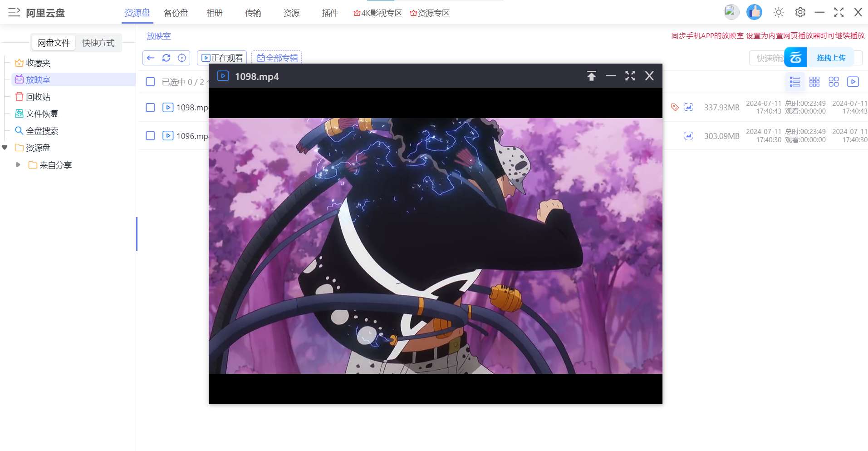868x451 pixels.
Task: Click the 放映室 breadcrumb link
Action: coord(159,36)
